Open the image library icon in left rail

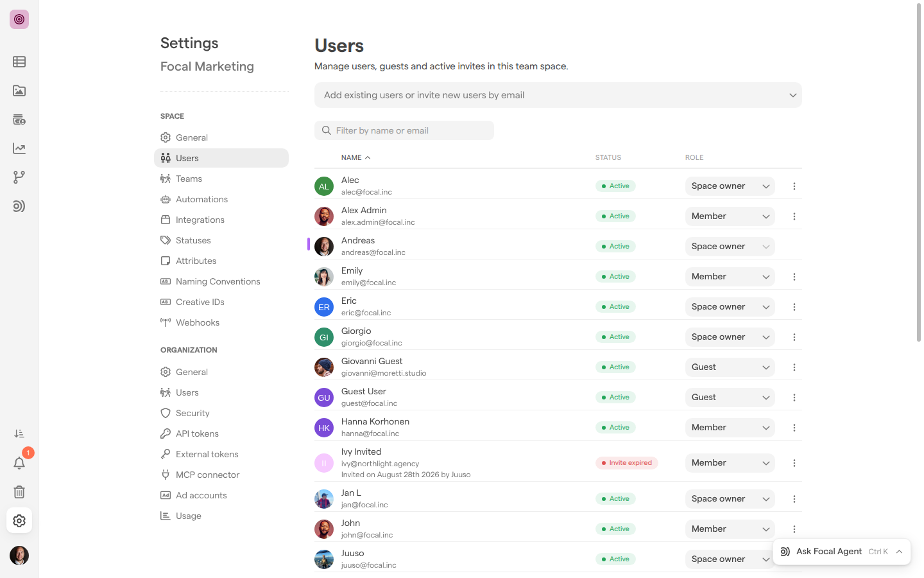click(19, 91)
